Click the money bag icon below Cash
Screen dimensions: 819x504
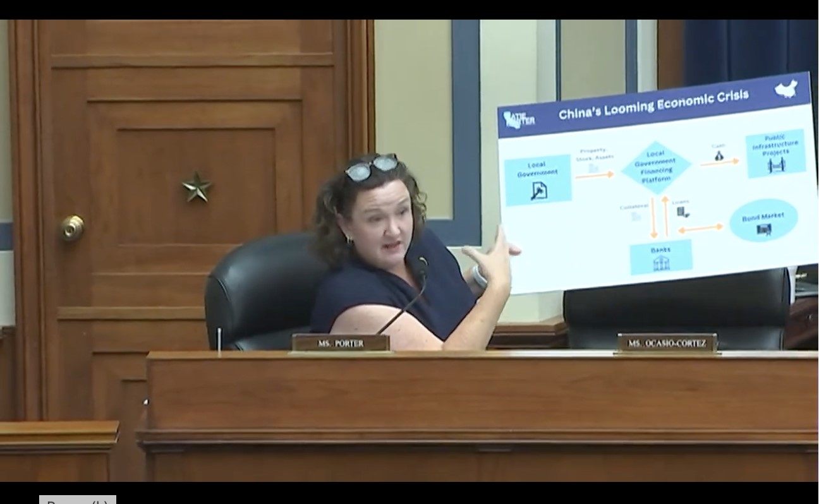(x=719, y=155)
